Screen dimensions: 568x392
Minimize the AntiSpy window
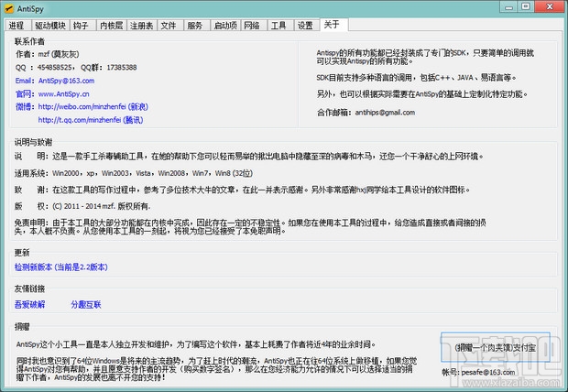(x=509, y=7)
